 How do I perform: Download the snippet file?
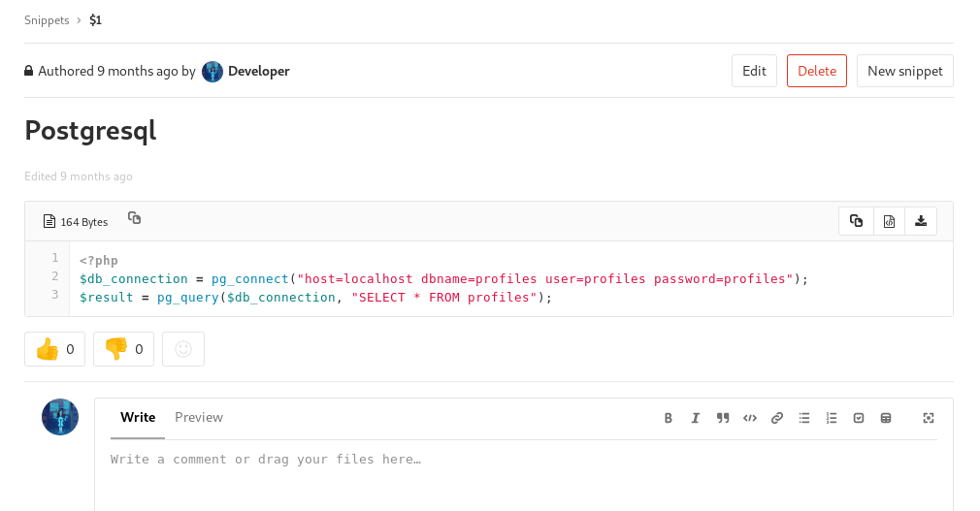[921, 221]
